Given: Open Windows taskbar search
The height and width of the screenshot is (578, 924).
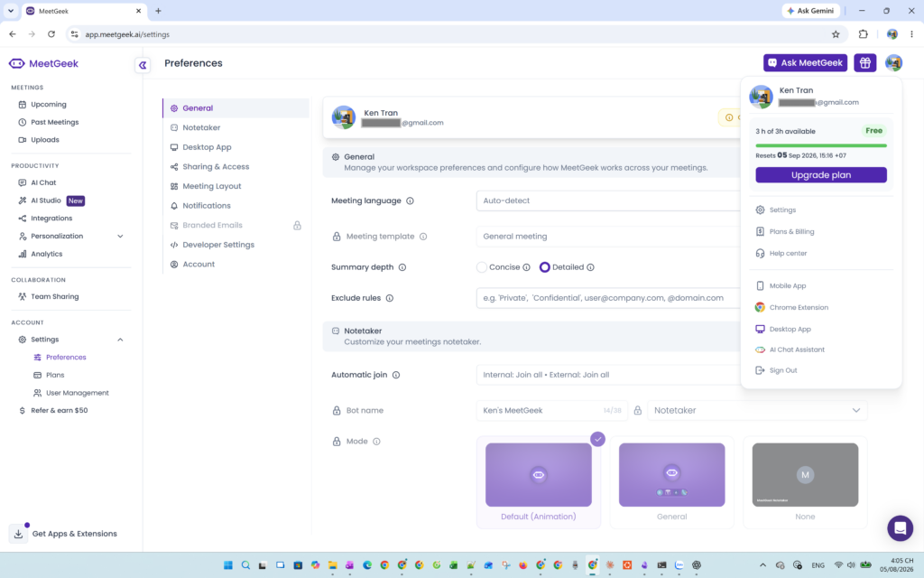Looking at the screenshot, I should coord(245,565).
